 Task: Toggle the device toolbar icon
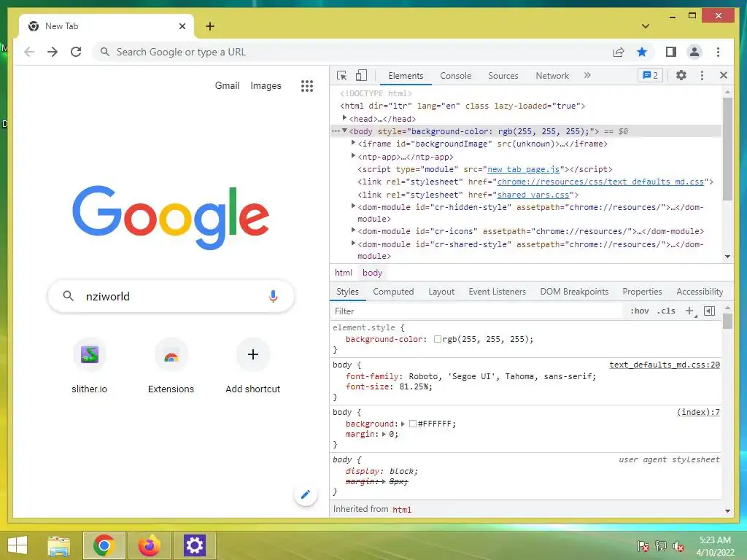pyautogui.click(x=362, y=75)
